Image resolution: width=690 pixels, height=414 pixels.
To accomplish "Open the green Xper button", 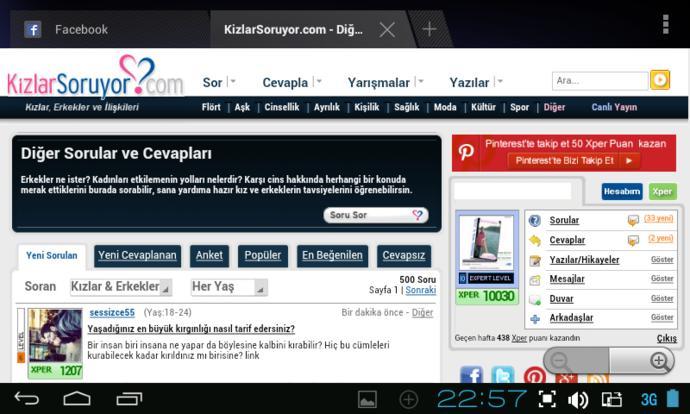I will (662, 191).
